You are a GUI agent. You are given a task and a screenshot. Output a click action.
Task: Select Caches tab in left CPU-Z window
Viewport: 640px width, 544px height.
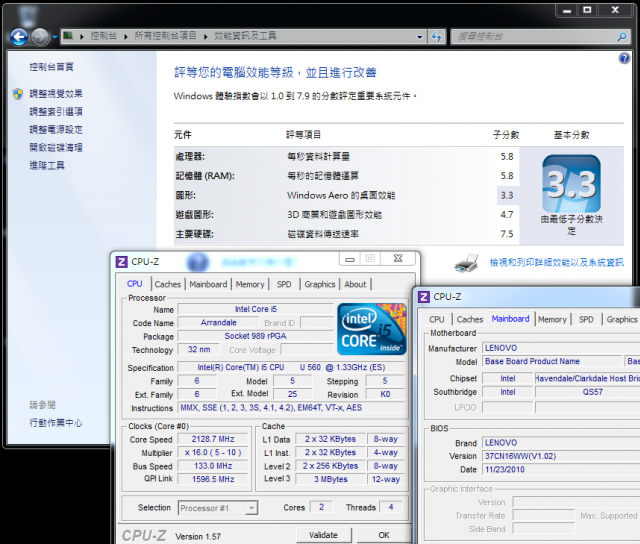pos(168,284)
